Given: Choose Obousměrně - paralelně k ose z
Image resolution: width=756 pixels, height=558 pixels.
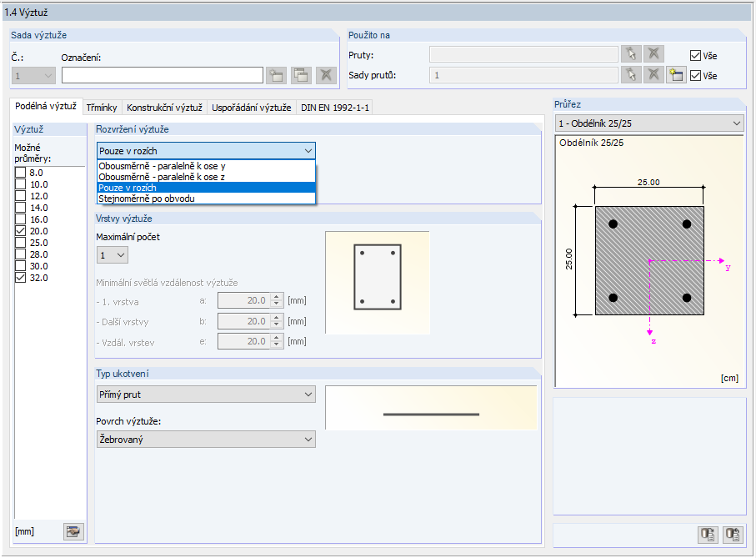Looking at the screenshot, I should coord(206,177).
